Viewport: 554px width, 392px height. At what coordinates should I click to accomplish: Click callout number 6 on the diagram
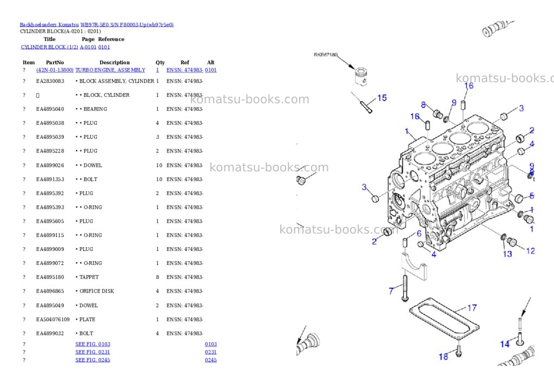coord(419,234)
